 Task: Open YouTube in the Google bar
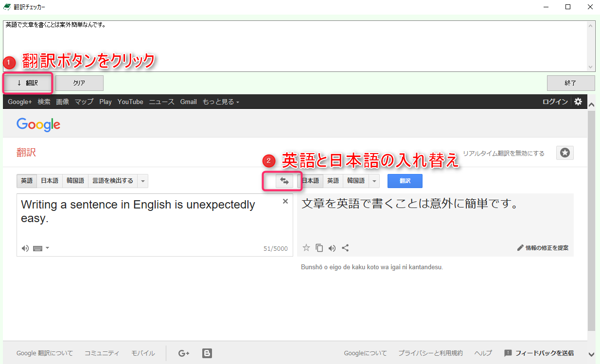click(x=130, y=102)
